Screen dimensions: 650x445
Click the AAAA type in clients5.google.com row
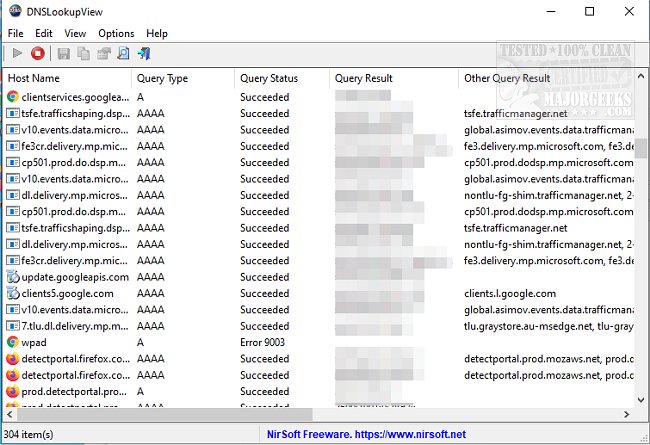coord(150,294)
